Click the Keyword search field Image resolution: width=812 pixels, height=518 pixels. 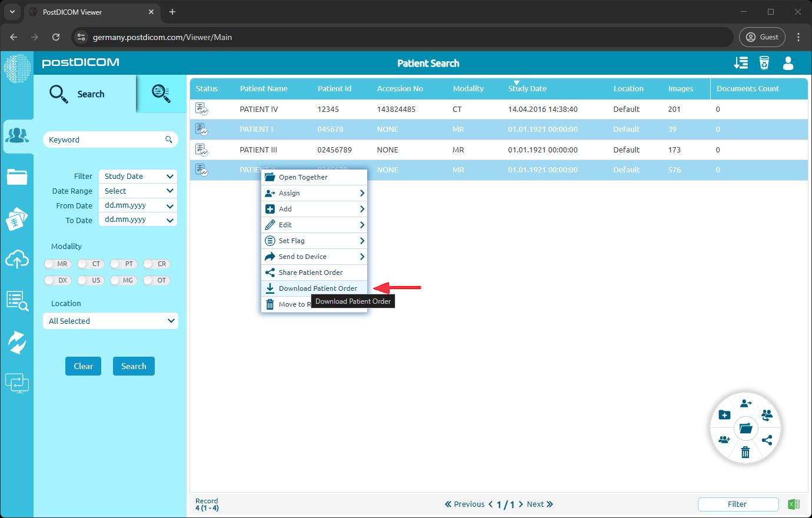(x=105, y=140)
